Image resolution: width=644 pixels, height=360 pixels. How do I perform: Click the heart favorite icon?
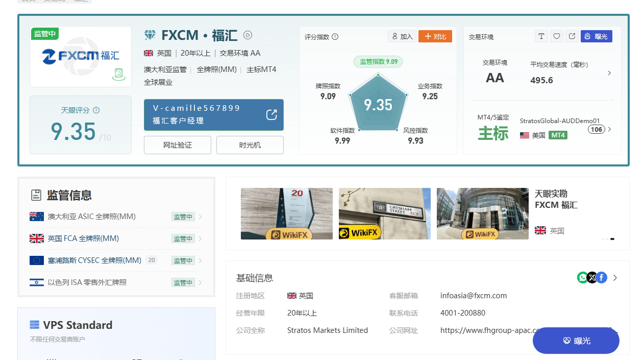[557, 36]
